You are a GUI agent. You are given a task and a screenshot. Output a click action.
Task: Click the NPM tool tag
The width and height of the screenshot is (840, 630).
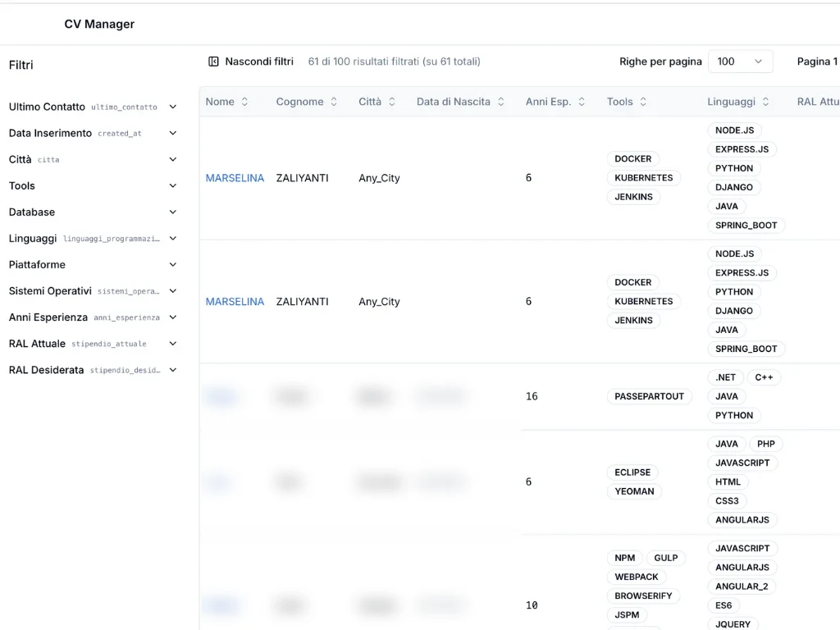click(624, 558)
